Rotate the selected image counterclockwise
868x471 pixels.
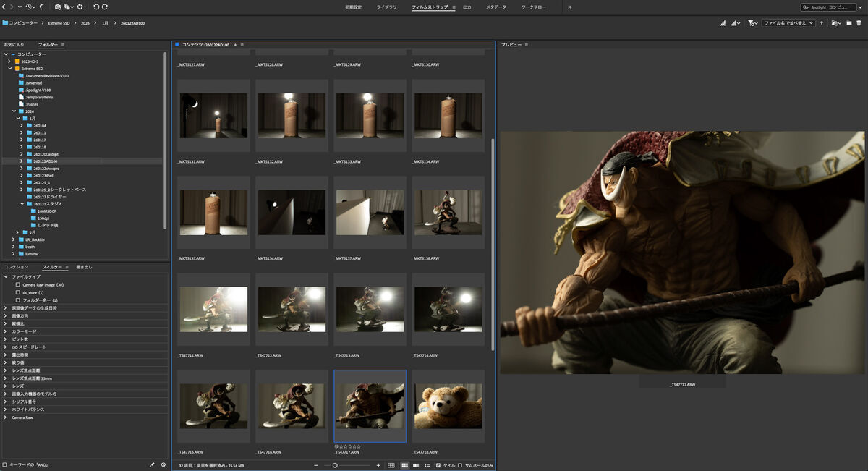pos(95,7)
